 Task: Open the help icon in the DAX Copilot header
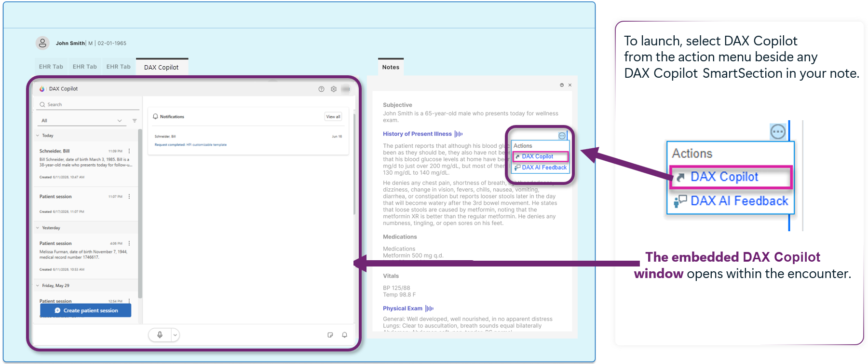point(321,89)
